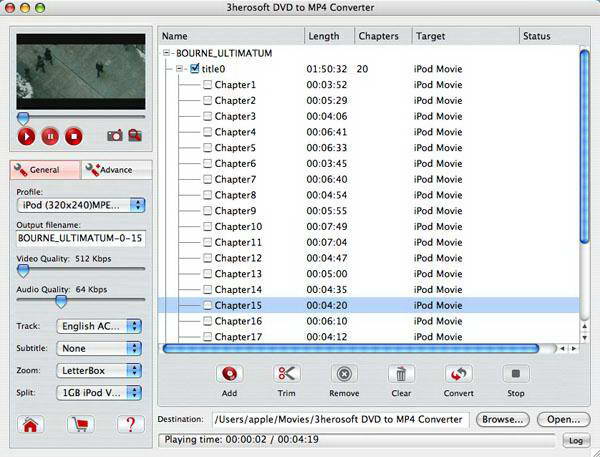The width and height of the screenshot is (600, 457).
Task: Click the 01:50:32 length of title0
Action: (x=326, y=69)
